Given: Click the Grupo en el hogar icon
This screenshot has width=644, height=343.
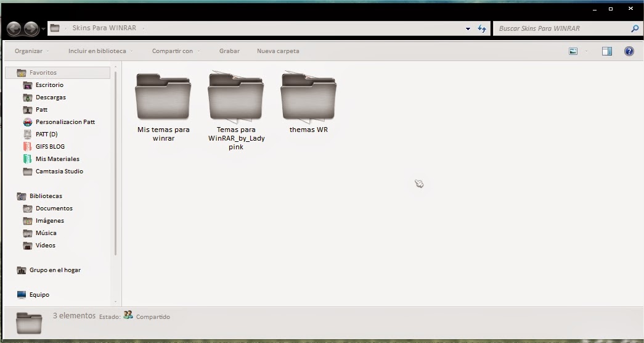Looking at the screenshot, I should pos(22,270).
